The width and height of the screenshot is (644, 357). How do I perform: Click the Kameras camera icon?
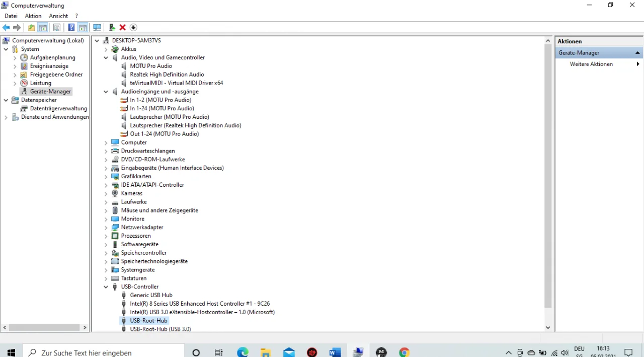point(115,193)
